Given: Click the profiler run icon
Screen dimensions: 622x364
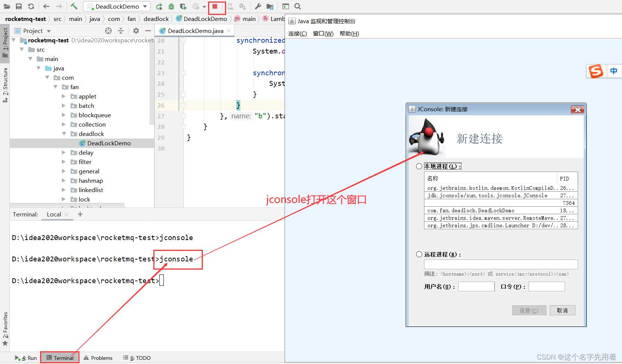Looking at the screenshot, I should coord(196,6).
